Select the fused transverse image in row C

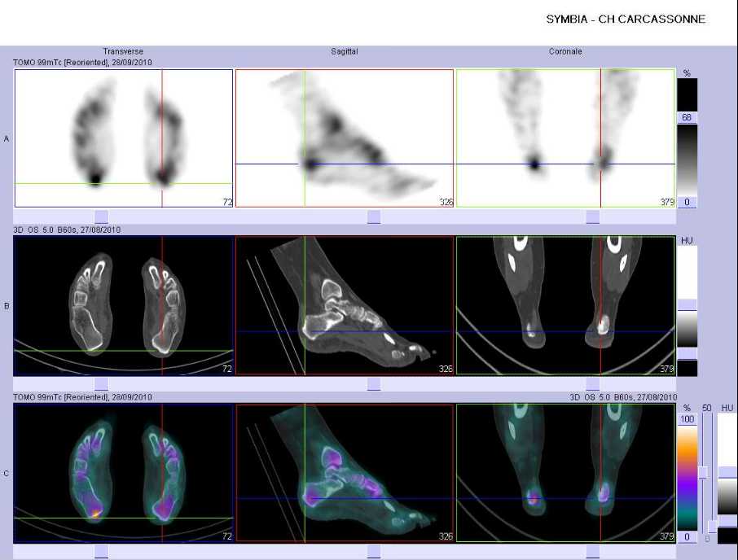(124, 473)
